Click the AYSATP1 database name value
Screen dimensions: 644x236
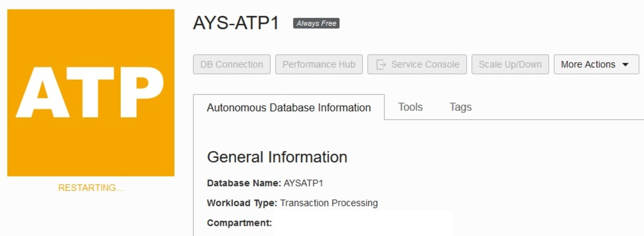tap(303, 183)
